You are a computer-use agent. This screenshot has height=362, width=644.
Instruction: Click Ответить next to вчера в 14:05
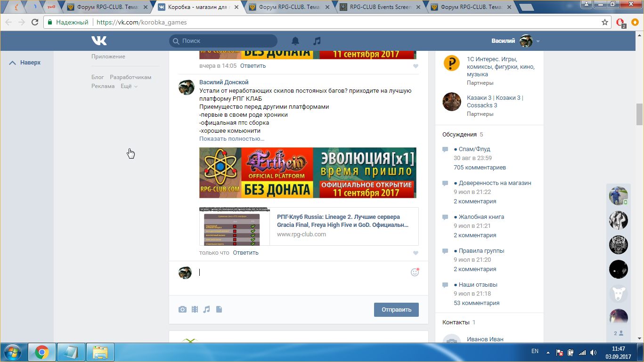[253, 66]
